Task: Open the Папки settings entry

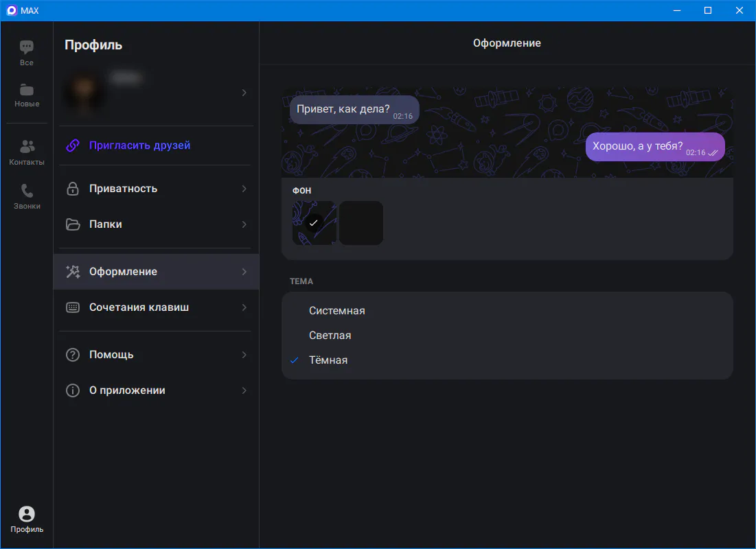Action: 106,224
